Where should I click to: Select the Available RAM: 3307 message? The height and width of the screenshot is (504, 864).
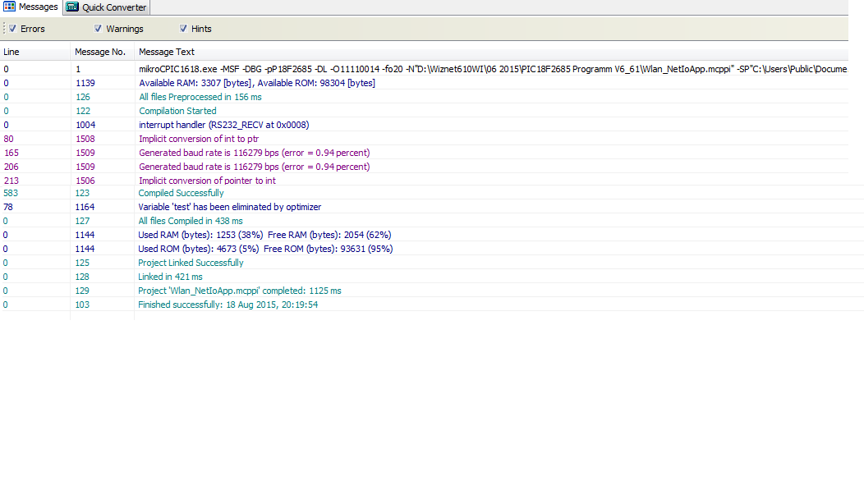pos(425,83)
